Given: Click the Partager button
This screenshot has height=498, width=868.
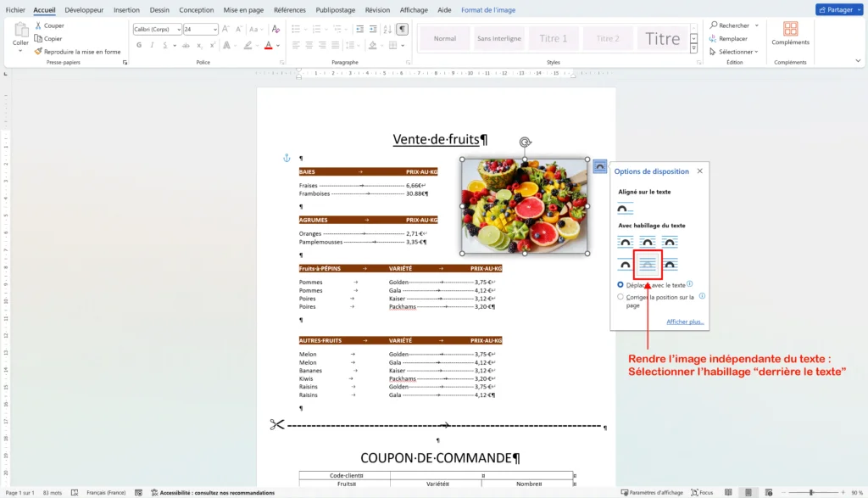Looking at the screenshot, I should coord(838,9).
